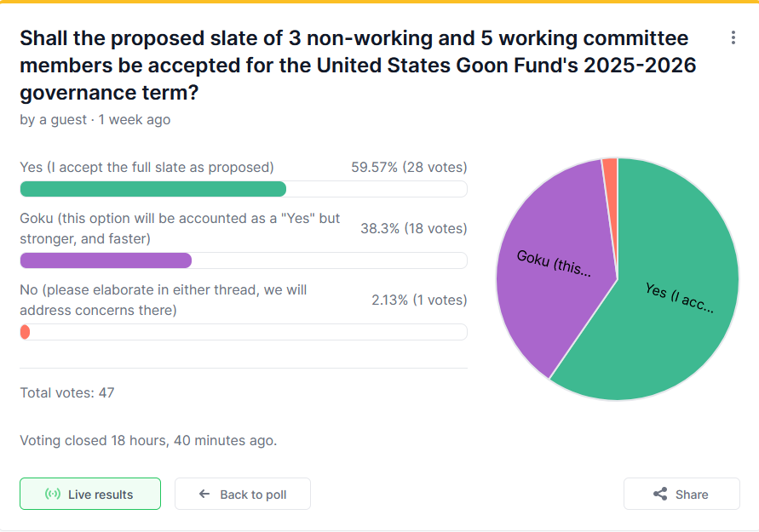
Task: Click the 'by a guest' author text
Action: [x=53, y=120]
